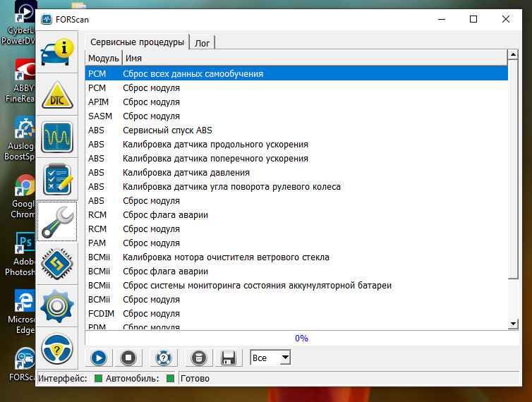Select the ABS 'Сброс модуля' row

tap(296, 201)
